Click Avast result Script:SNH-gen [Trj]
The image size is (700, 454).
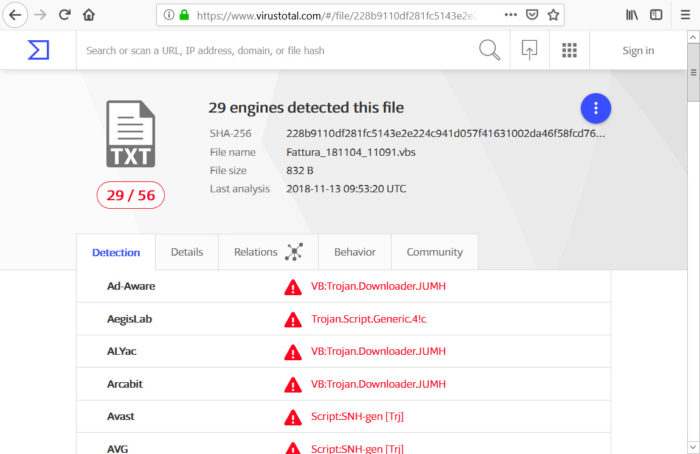pyautogui.click(x=357, y=417)
